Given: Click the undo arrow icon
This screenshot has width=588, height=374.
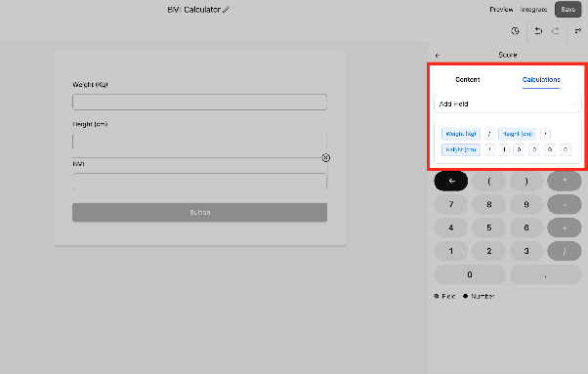Looking at the screenshot, I should [538, 31].
